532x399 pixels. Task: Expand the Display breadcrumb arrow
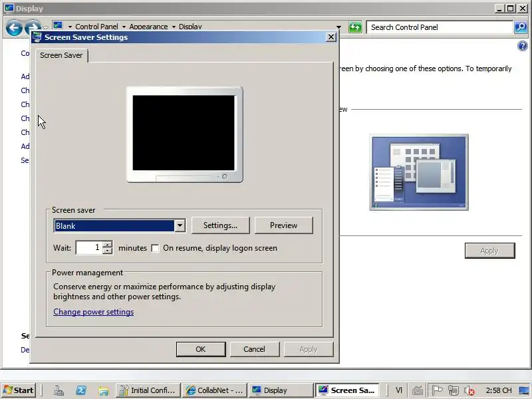coord(174,27)
